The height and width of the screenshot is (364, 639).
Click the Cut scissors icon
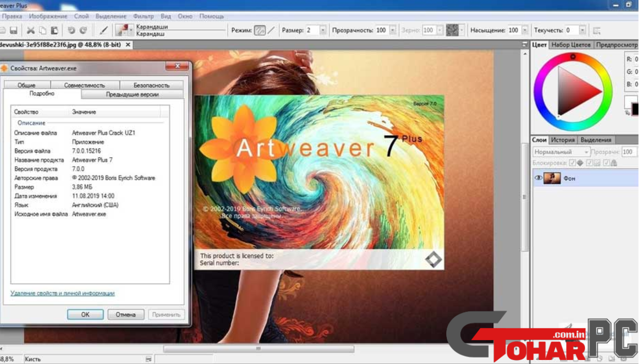point(31,30)
